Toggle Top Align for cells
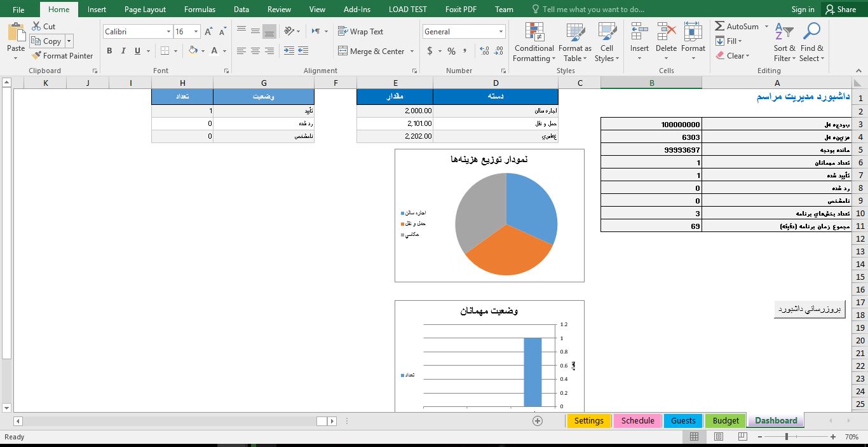The image size is (868, 447). (241, 31)
